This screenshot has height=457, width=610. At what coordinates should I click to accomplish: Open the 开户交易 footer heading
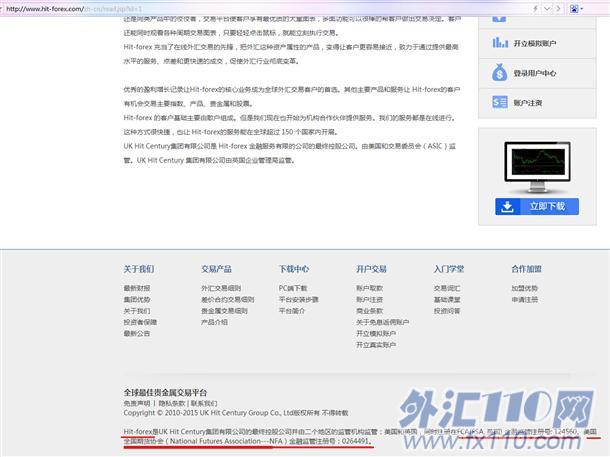(371, 269)
